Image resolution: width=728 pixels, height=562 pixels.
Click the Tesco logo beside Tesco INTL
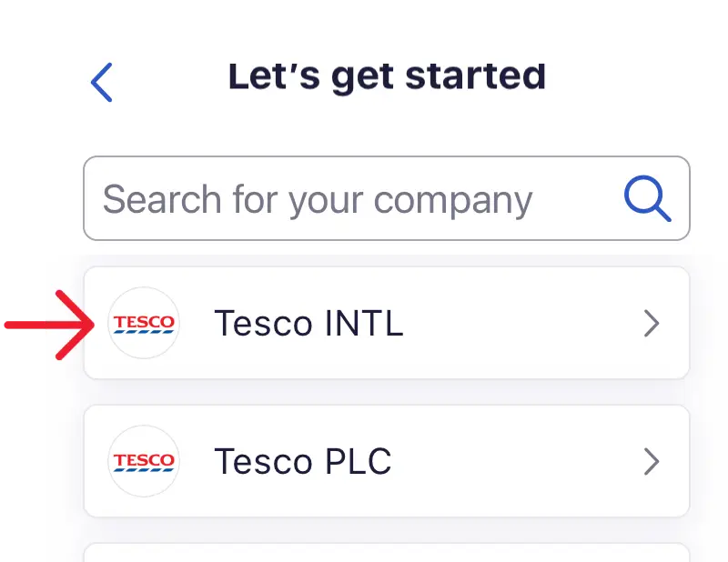[x=143, y=323]
